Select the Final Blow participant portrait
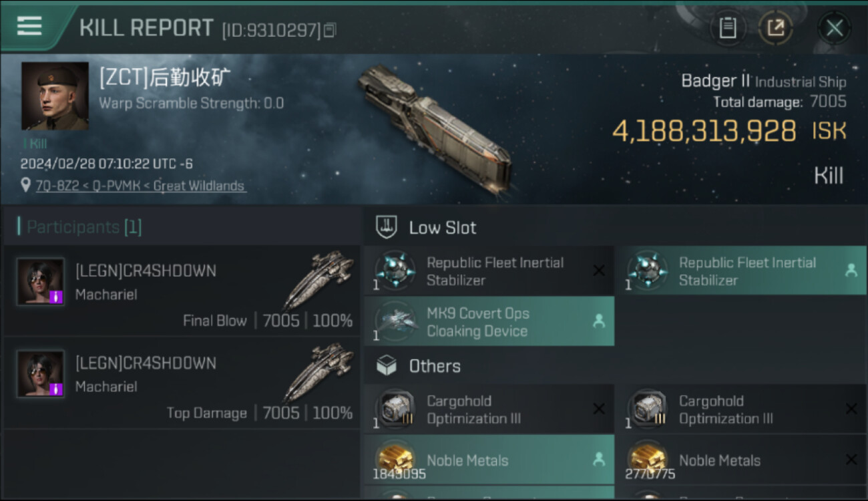The height and width of the screenshot is (501, 868). click(41, 282)
